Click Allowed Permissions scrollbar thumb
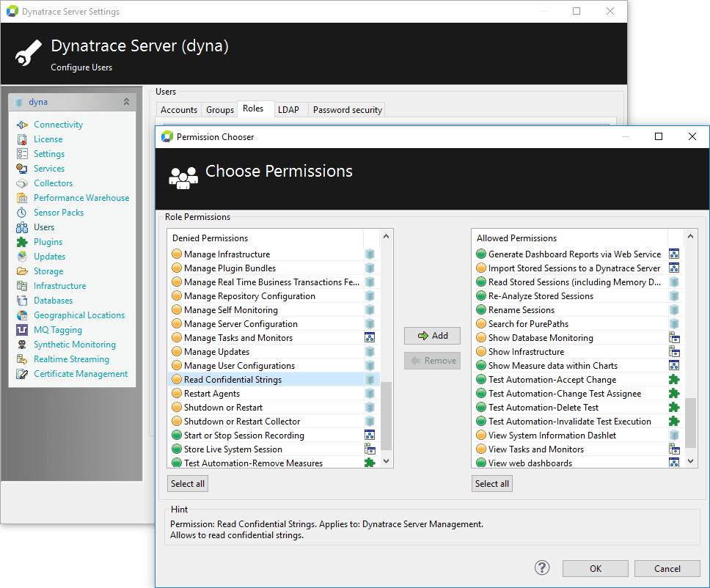This screenshot has width=710, height=588. (x=690, y=423)
